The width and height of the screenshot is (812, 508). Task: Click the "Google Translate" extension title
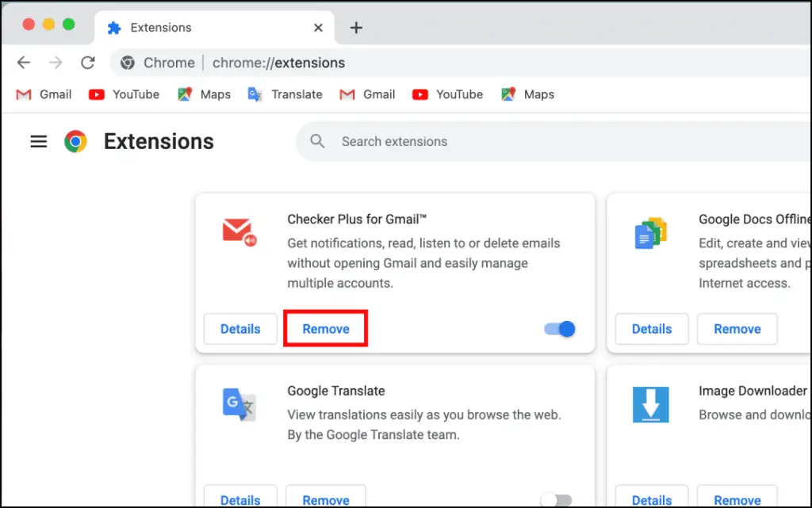point(336,391)
